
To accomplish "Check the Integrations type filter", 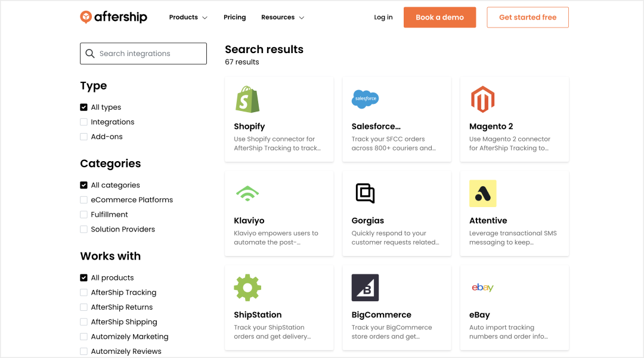I will [84, 122].
